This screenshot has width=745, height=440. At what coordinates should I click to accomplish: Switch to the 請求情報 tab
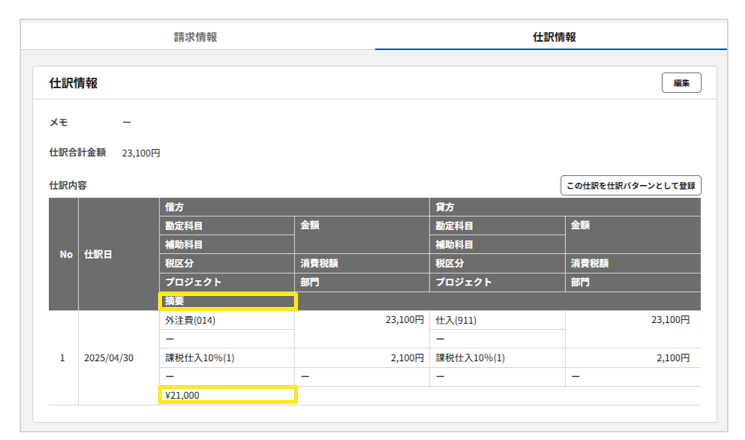coord(196,37)
